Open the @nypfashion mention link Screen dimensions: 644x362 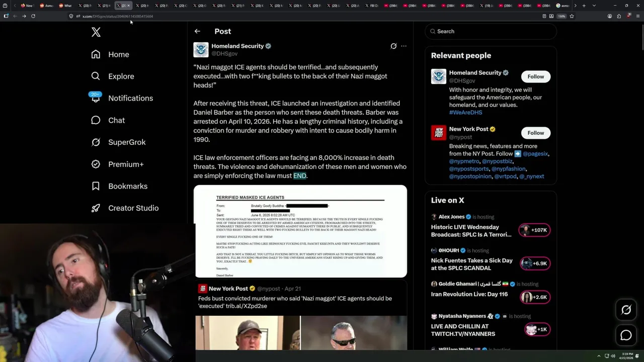509,169
